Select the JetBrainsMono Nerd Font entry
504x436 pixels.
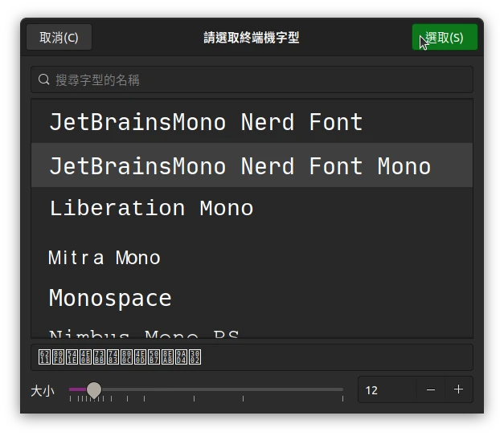(x=206, y=122)
